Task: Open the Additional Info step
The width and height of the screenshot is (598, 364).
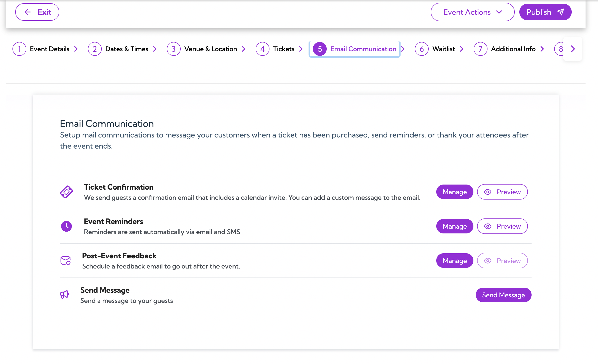Action: click(x=513, y=49)
